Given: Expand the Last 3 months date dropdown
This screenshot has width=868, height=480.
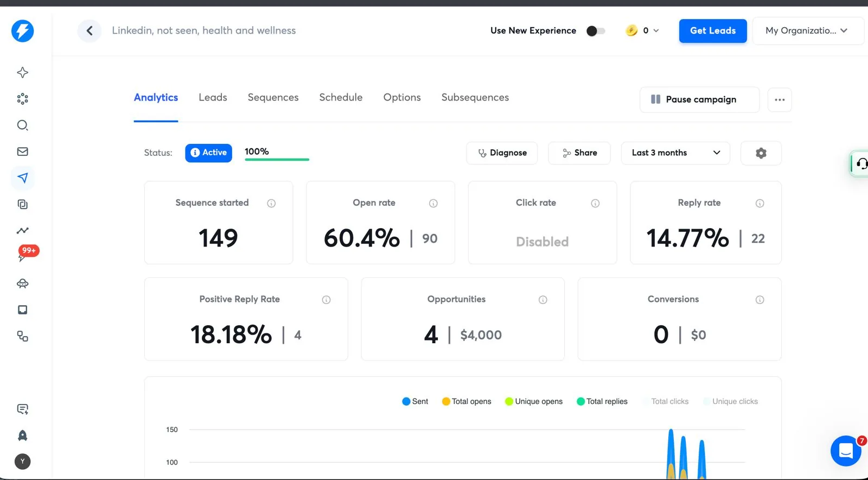Looking at the screenshot, I should [x=675, y=153].
